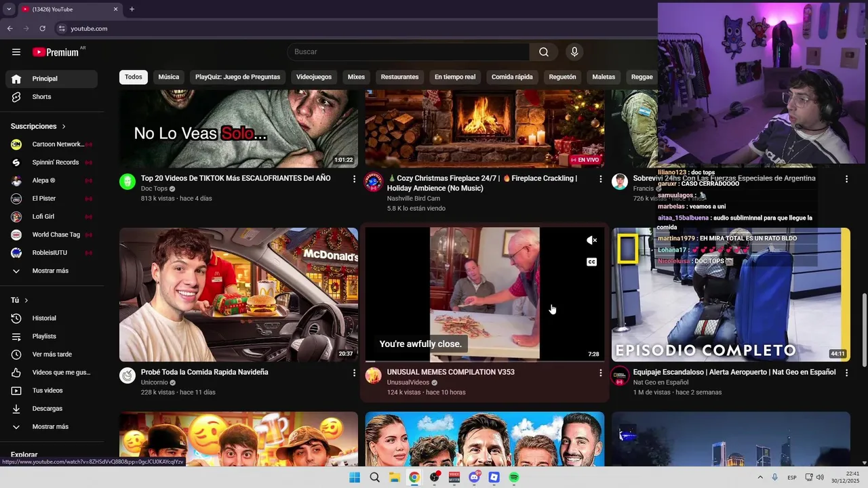Open World Chase Tag subscription channel

coord(52,235)
